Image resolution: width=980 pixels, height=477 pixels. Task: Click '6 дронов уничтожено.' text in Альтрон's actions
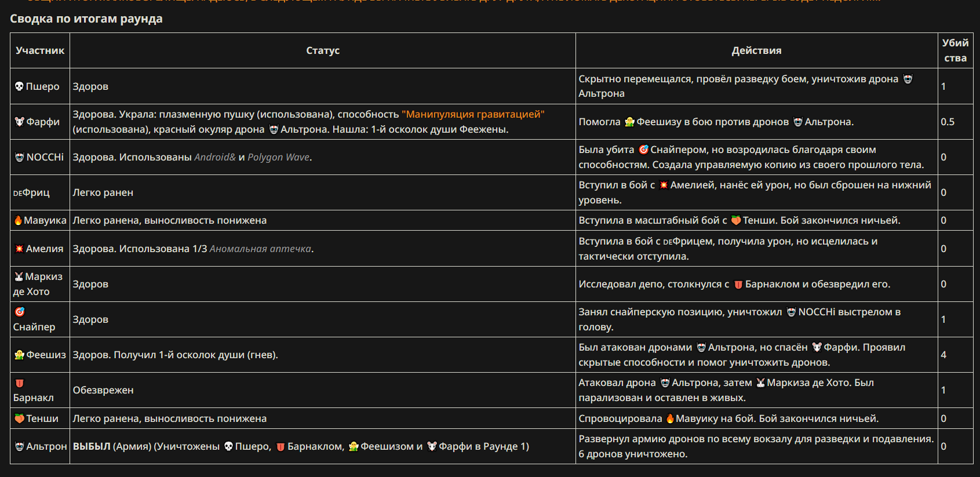tap(633, 454)
